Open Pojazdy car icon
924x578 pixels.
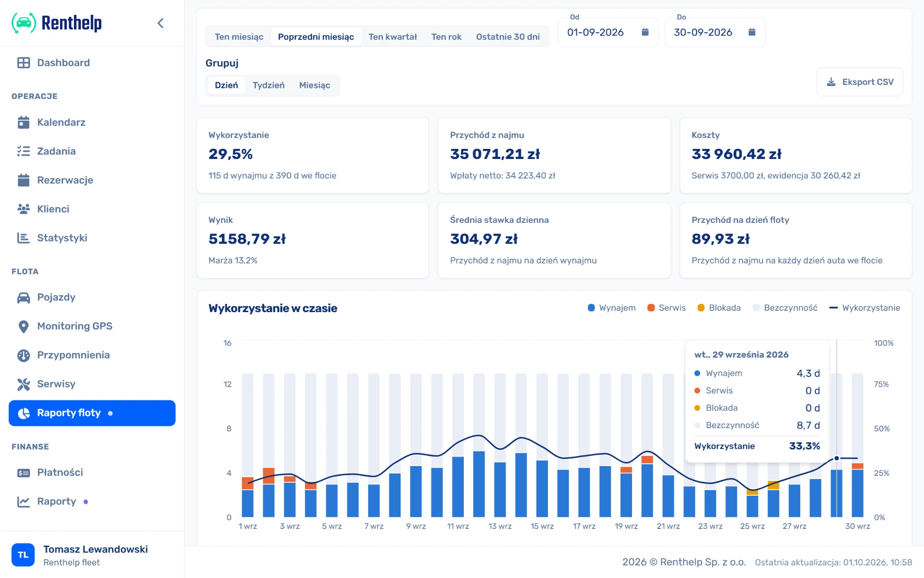24,297
